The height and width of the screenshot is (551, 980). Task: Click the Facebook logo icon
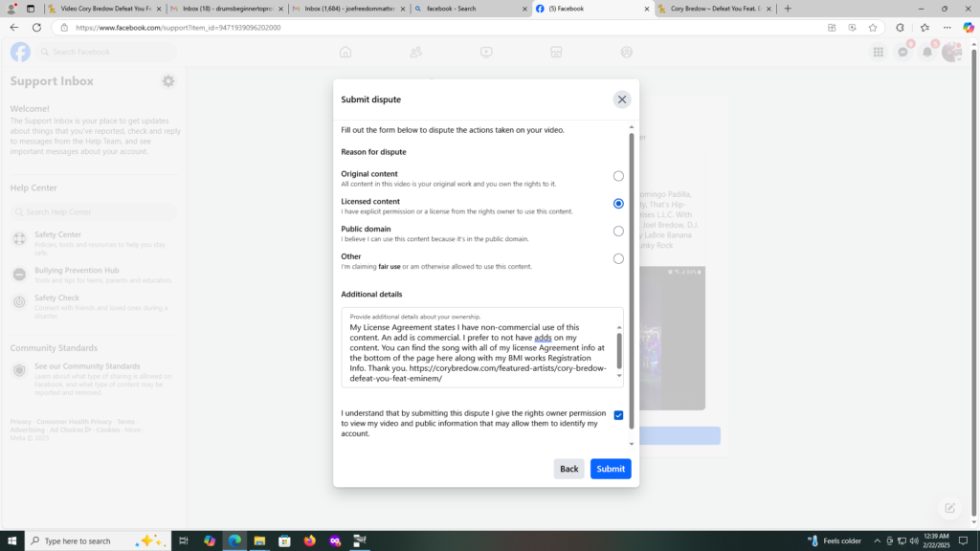(20, 52)
